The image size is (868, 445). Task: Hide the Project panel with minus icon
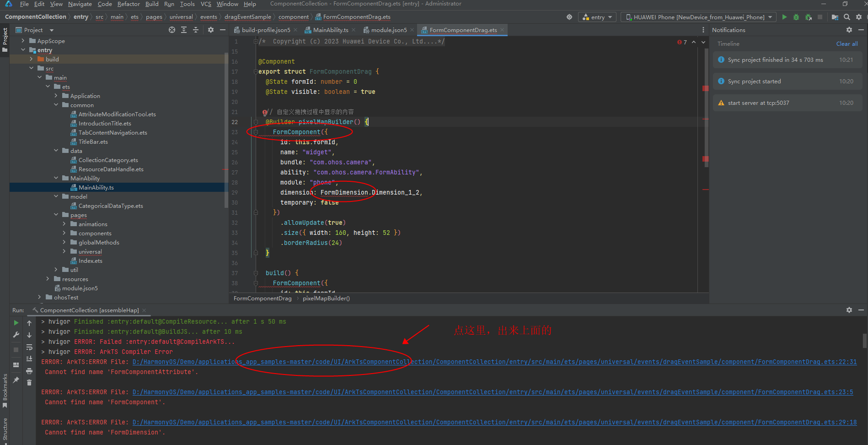(x=223, y=30)
